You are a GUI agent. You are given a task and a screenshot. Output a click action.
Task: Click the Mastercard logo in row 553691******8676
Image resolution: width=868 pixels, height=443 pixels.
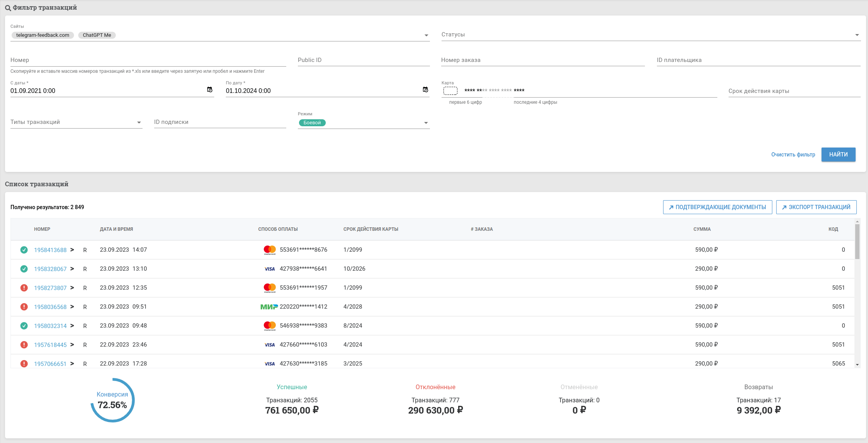point(270,250)
